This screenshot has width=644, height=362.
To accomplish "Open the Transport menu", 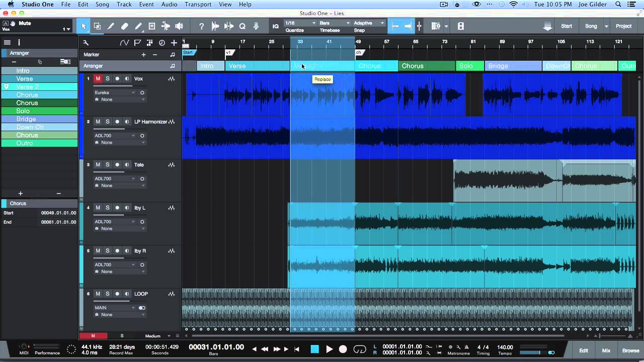I will click(x=198, y=4).
